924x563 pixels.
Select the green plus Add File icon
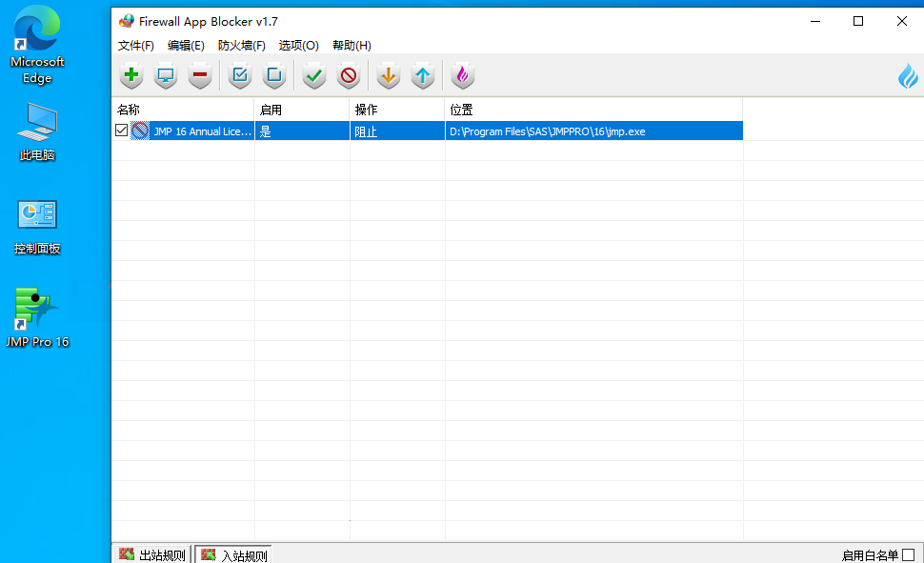tap(131, 75)
